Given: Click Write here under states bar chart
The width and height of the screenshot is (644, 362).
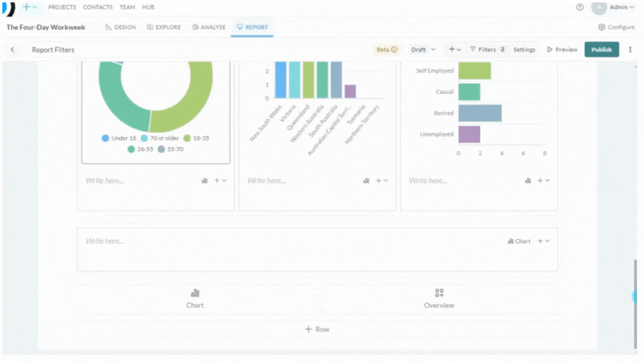Looking at the screenshot, I should pos(266,180).
